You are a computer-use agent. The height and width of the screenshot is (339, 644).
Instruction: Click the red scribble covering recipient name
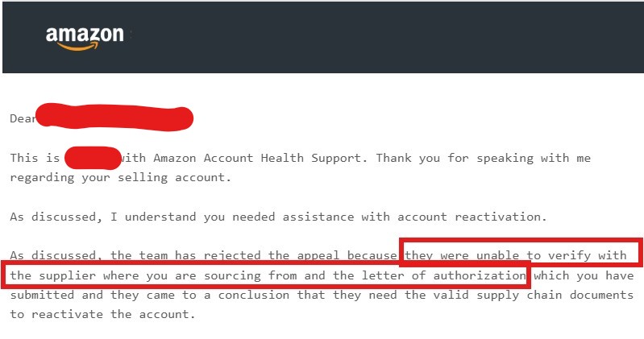click(114, 117)
